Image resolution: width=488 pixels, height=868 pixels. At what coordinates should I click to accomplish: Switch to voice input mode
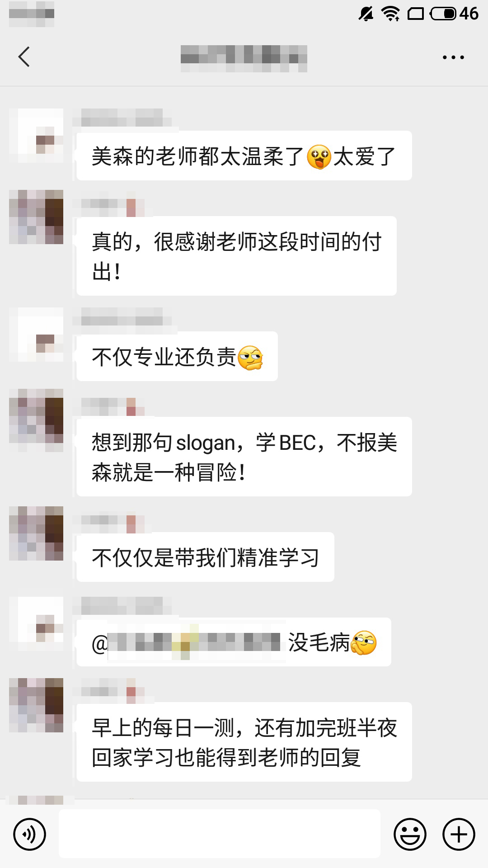point(30,834)
